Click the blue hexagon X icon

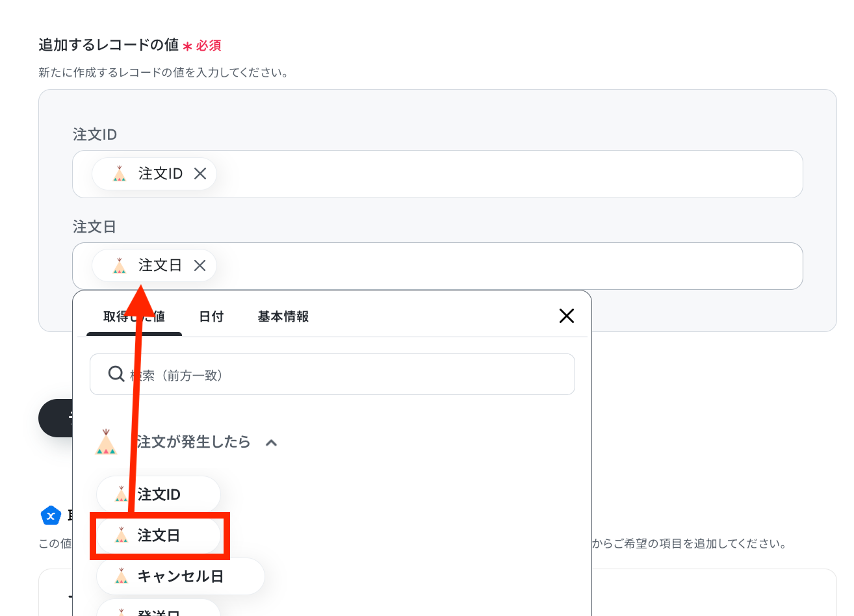51,516
